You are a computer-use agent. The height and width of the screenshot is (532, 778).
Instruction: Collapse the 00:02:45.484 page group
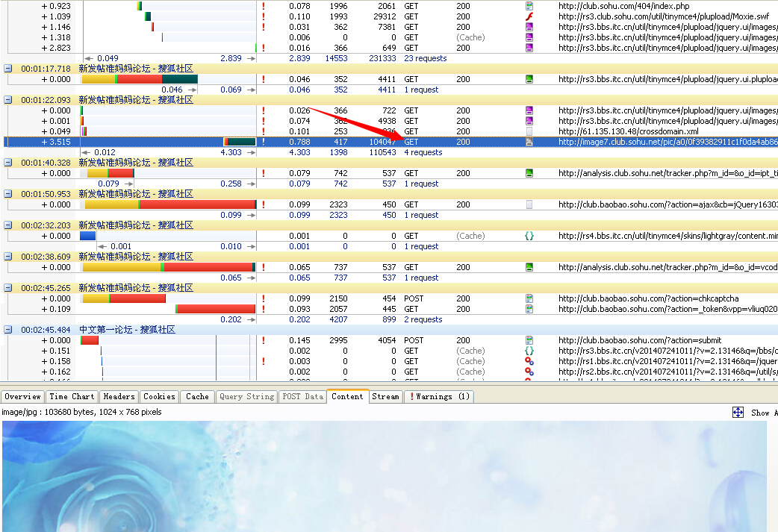pyautogui.click(x=8, y=330)
